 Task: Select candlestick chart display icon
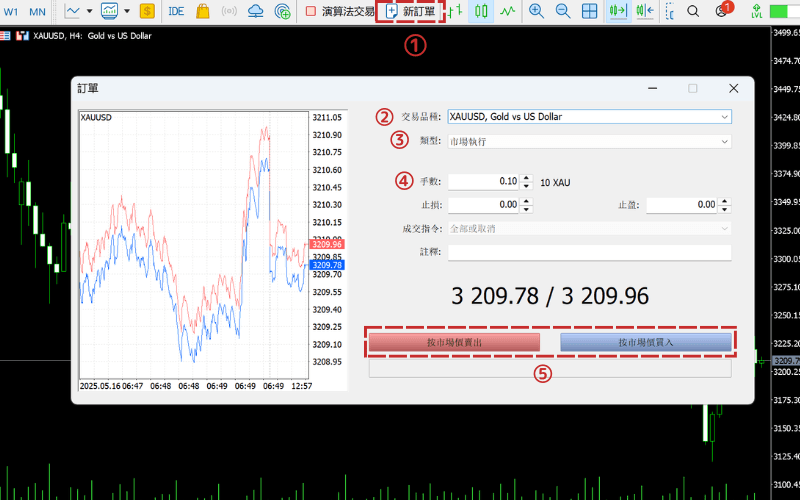click(x=481, y=11)
